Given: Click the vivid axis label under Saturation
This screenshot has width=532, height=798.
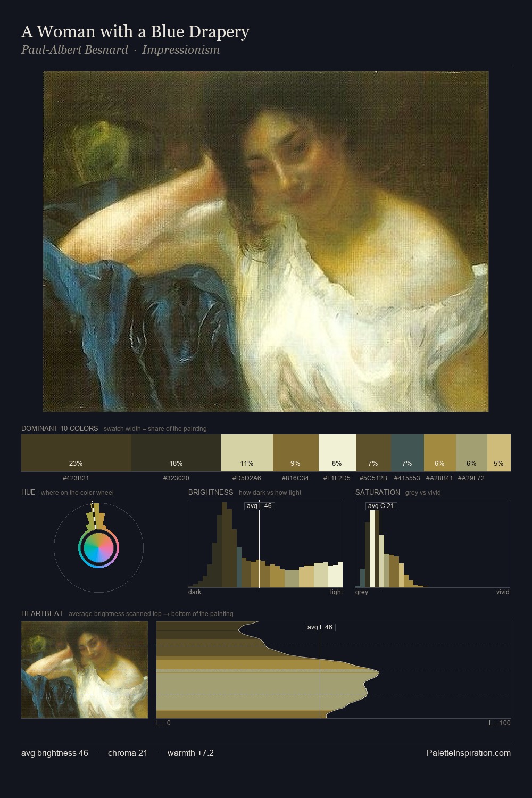Looking at the screenshot, I should click(503, 592).
